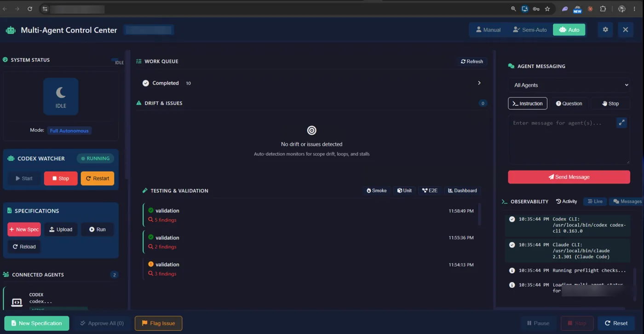Click the Codex agent terminal icon
Viewport: 644px width, 334px height.
pyautogui.click(x=17, y=302)
